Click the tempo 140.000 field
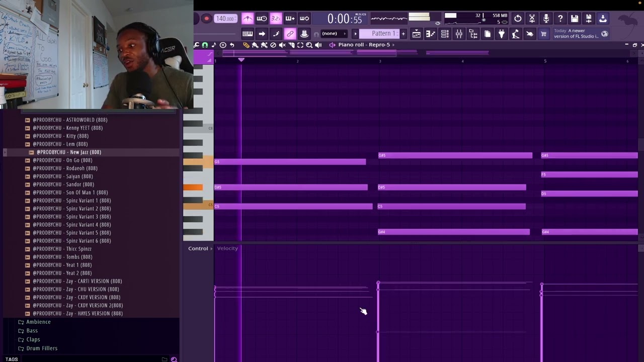644x362 pixels. pos(225,19)
